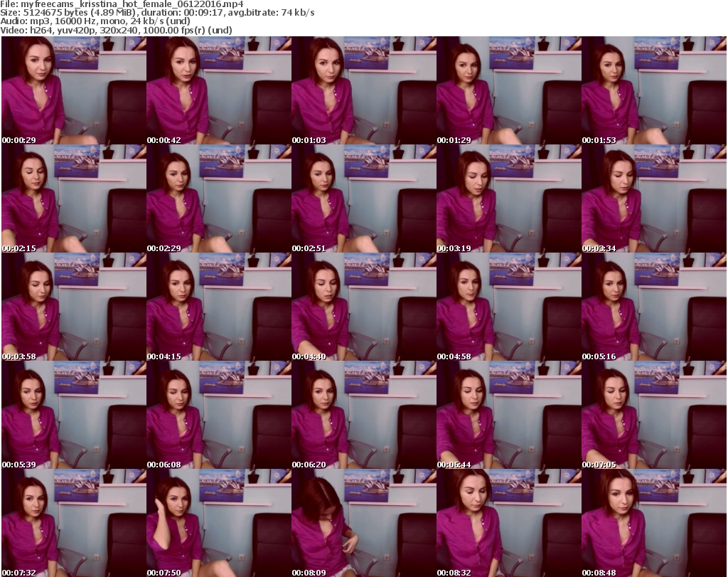Pick the frame timestamped 00:03:19
The height and width of the screenshot is (577, 728).
coord(509,198)
